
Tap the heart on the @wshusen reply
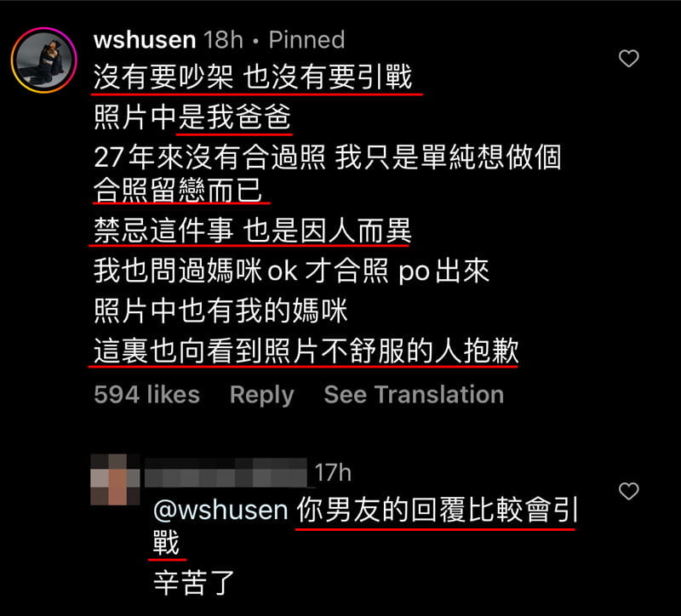[x=628, y=491]
